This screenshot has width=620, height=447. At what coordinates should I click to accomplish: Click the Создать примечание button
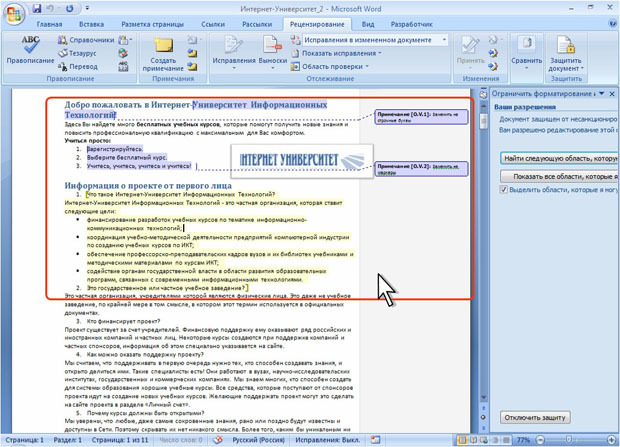click(x=163, y=52)
